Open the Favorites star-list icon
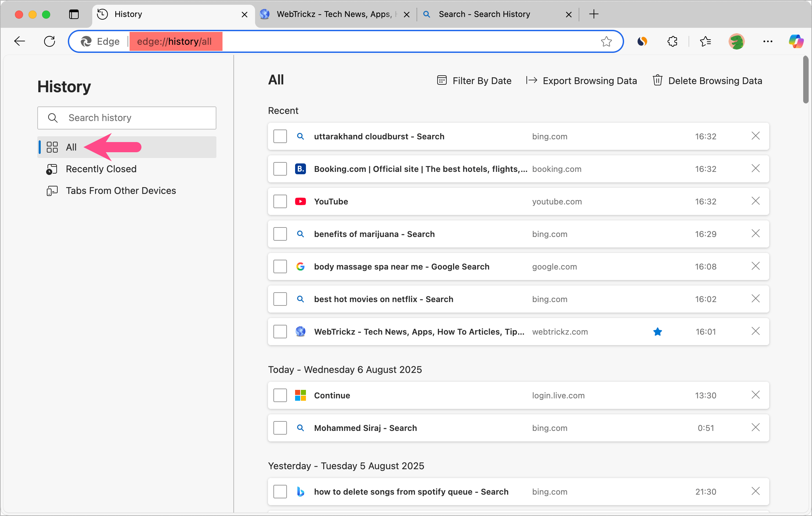 pyautogui.click(x=705, y=41)
